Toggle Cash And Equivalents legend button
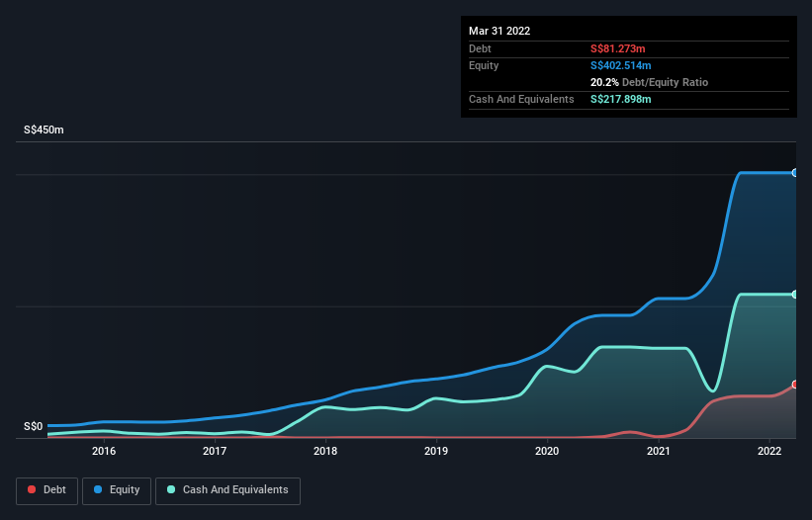 tap(227, 490)
